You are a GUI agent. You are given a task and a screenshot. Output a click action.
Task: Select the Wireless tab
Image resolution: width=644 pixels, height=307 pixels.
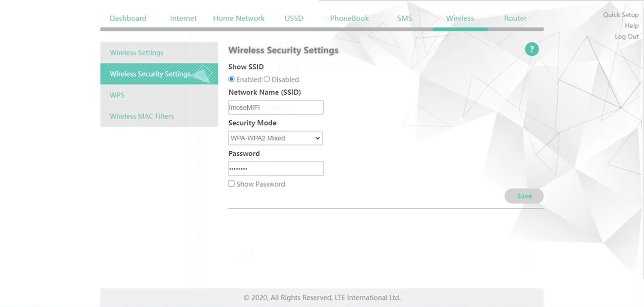460,18
